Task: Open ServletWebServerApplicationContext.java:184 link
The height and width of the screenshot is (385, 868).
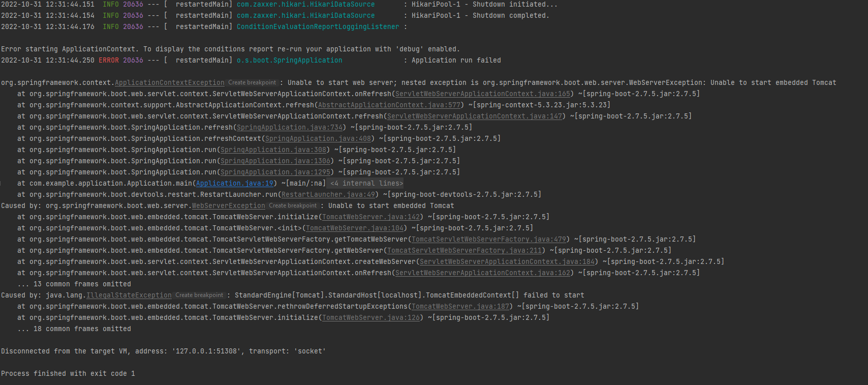Action: tap(507, 261)
